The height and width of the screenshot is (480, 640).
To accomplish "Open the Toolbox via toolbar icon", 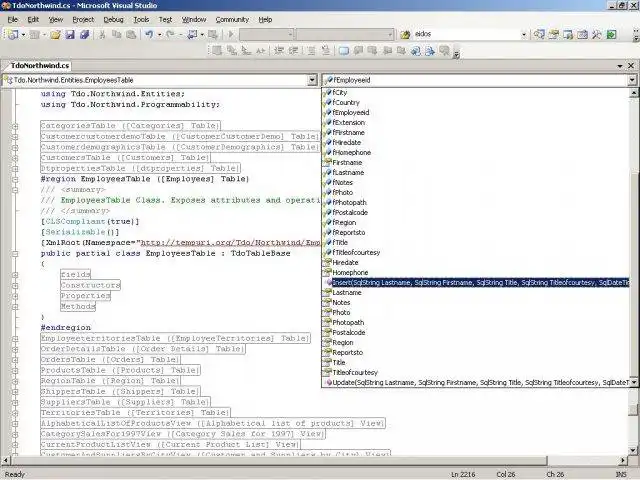I will click(582, 35).
